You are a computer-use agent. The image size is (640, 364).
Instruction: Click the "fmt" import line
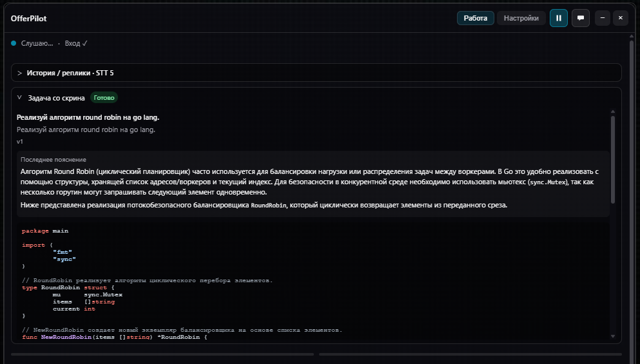(63, 252)
